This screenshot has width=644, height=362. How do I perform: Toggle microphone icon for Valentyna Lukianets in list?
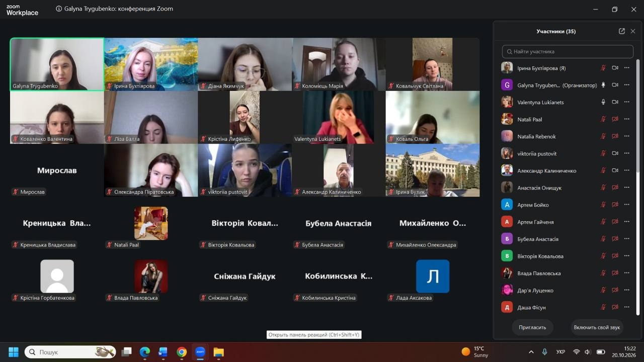point(603,102)
